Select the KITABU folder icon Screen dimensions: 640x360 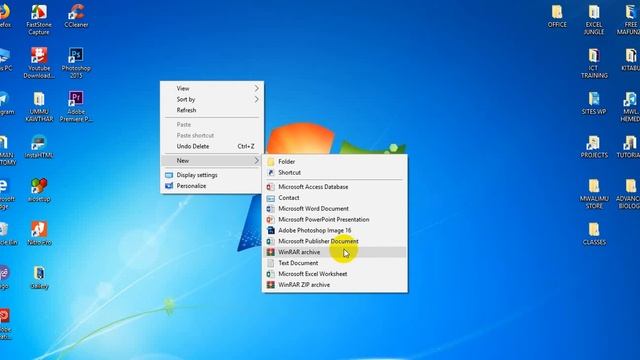pos(630,59)
